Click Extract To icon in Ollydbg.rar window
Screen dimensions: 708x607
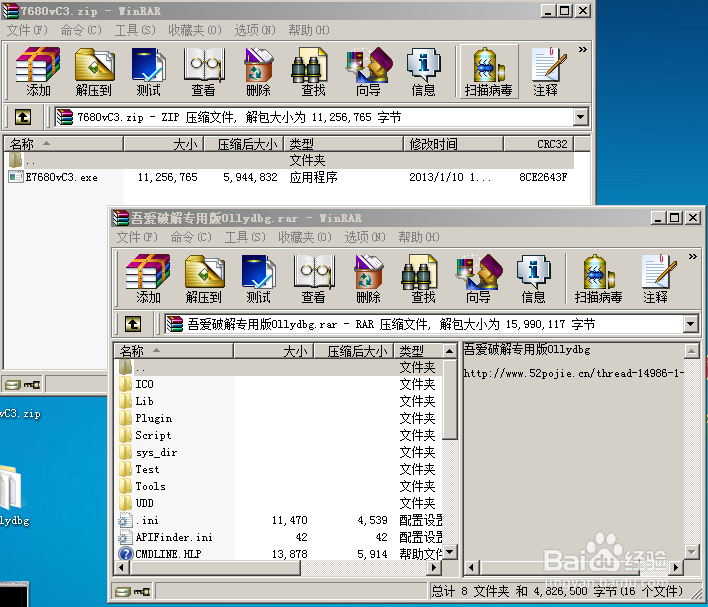(204, 279)
